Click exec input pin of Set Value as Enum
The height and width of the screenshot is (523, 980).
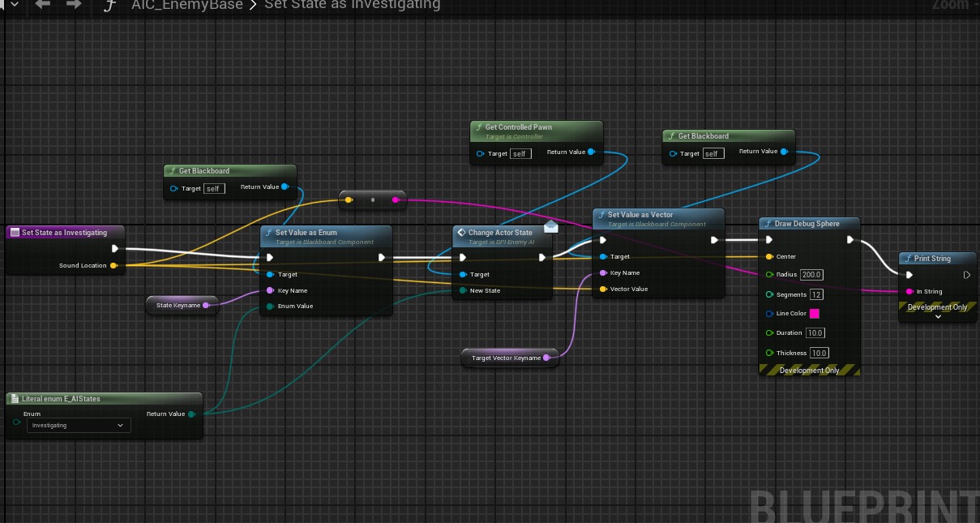pyautogui.click(x=270, y=258)
